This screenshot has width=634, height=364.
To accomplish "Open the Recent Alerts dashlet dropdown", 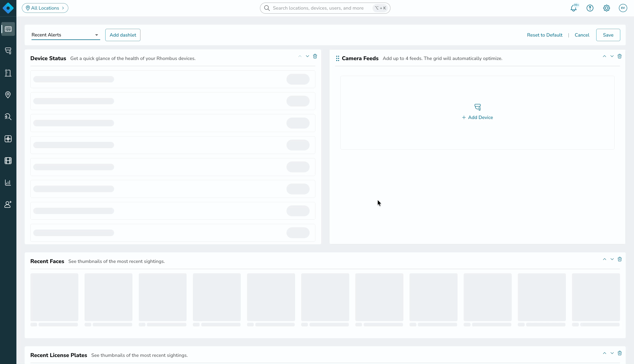I will [x=66, y=35].
